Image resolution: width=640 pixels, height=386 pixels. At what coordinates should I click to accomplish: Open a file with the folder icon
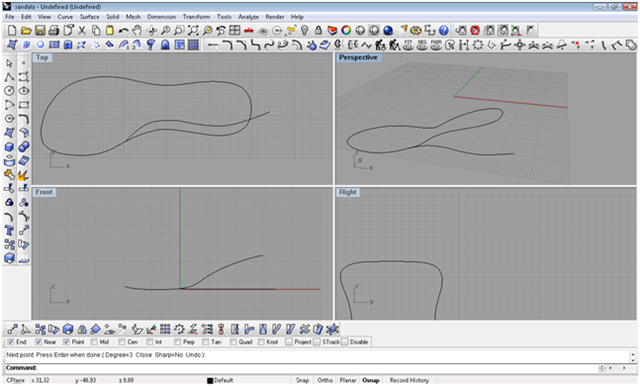tap(26, 31)
